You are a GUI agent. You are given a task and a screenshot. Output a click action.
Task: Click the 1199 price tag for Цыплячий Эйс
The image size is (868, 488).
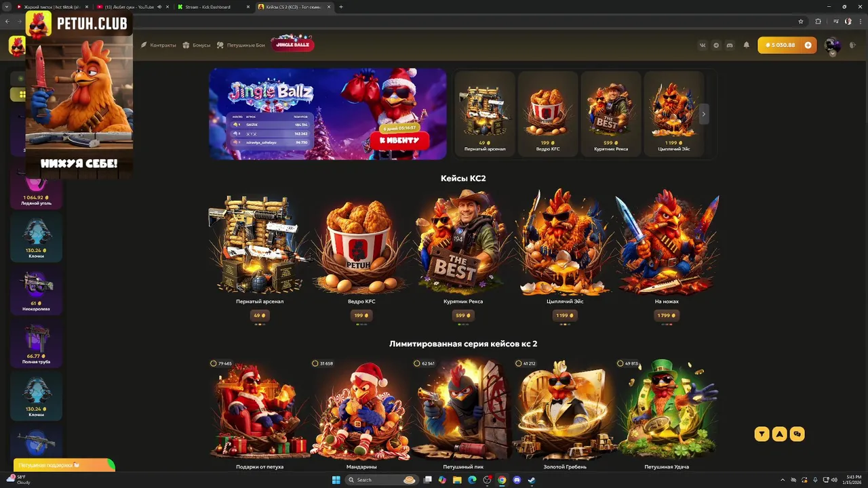tap(565, 315)
